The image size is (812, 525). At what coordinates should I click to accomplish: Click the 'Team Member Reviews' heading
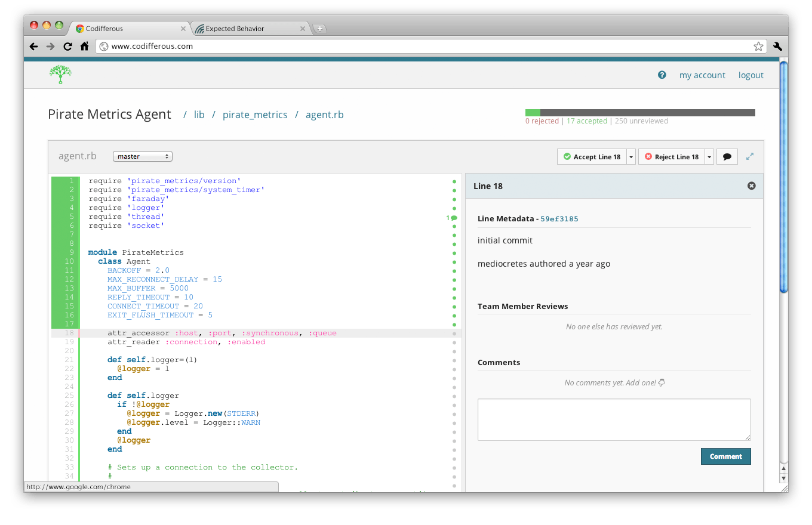point(523,306)
